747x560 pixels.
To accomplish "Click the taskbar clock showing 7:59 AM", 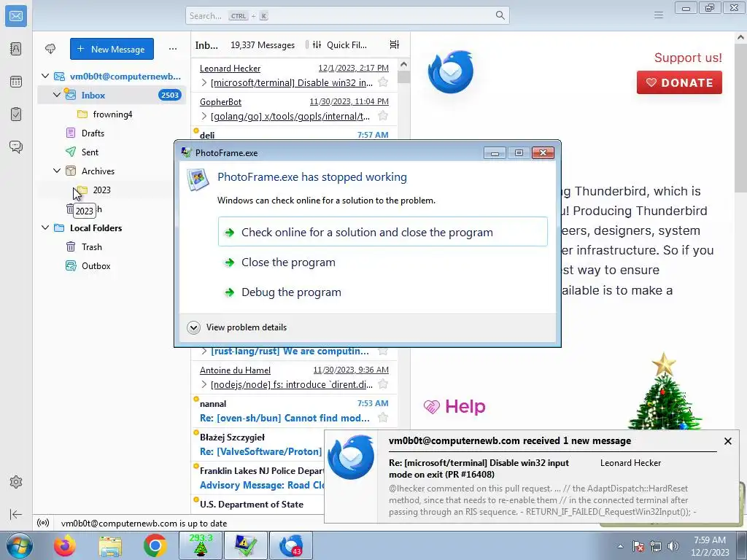I will point(709,545).
